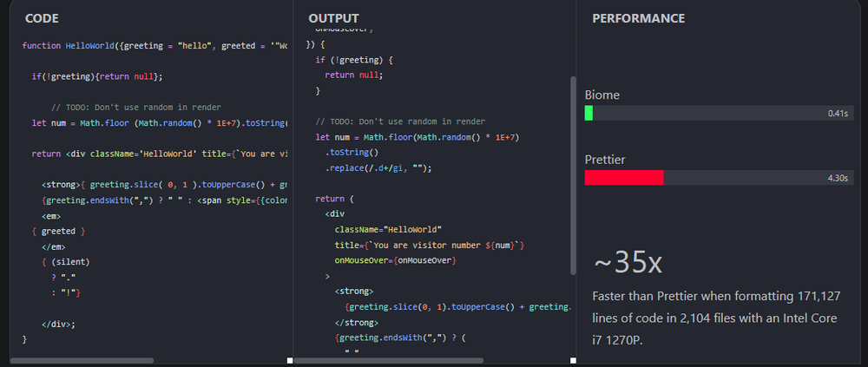Image resolution: width=868 pixels, height=367 pixels.
Task: Click 'return (' in the OUTPUT panel
Action: click(334, 198)
